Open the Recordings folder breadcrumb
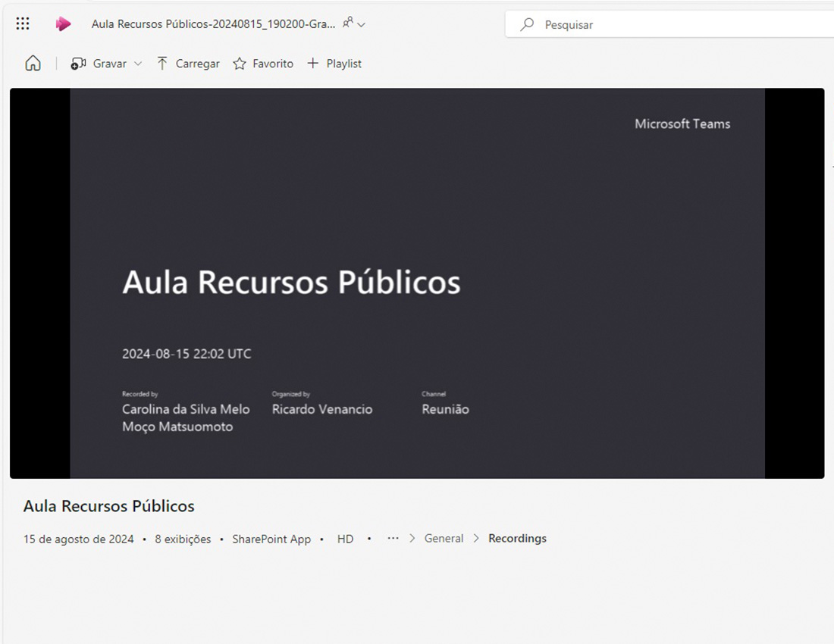 coord(517,538)
